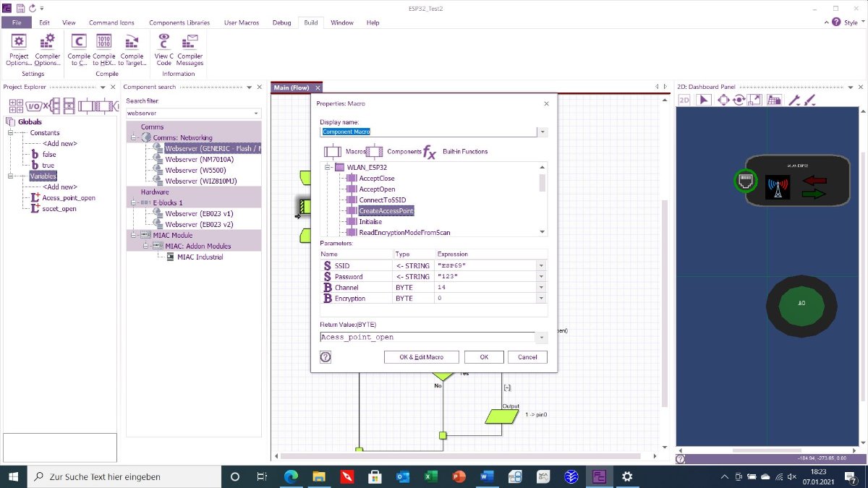Select the Initialise macro
Image resolution: width=868 pixels, height=488 pixels.
tap(370, 222)
